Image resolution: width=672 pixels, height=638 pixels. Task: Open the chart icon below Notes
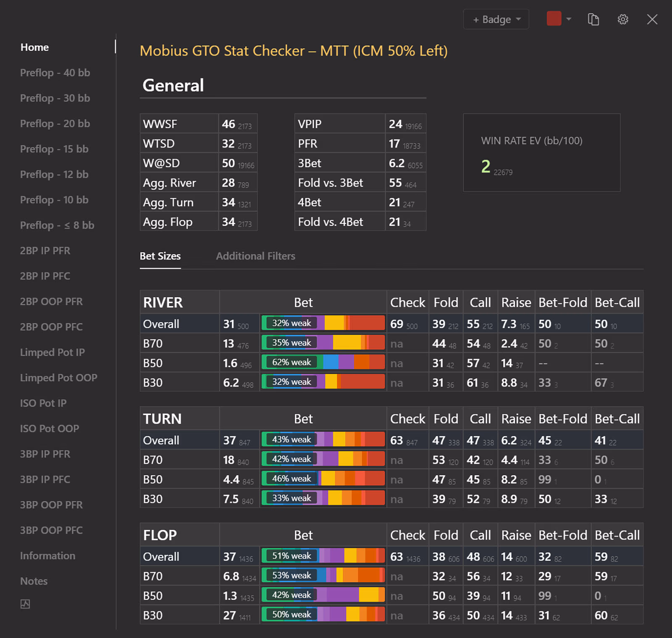(x=25, y=604)
